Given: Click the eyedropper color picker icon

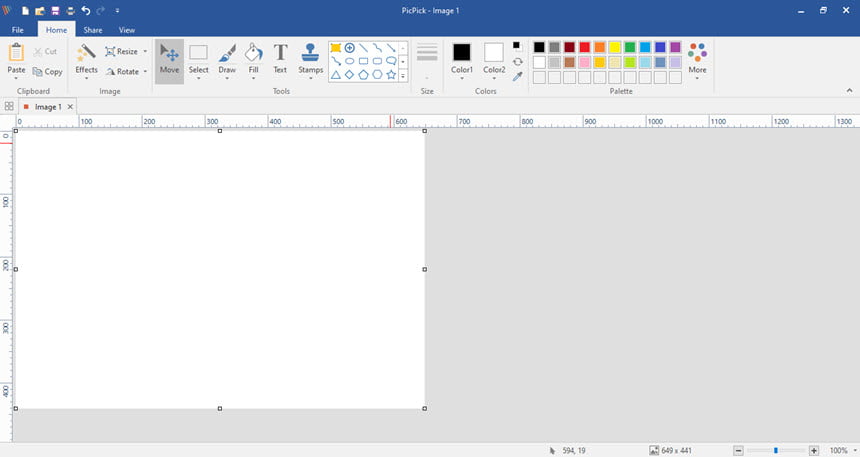Looking at the screenshot, I should click(x=517, y=77).
